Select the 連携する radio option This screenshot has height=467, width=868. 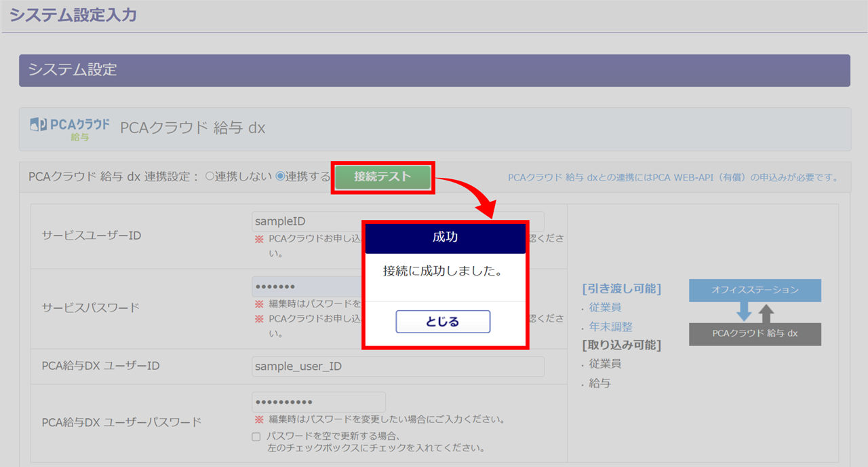click(x=279, y=176)
